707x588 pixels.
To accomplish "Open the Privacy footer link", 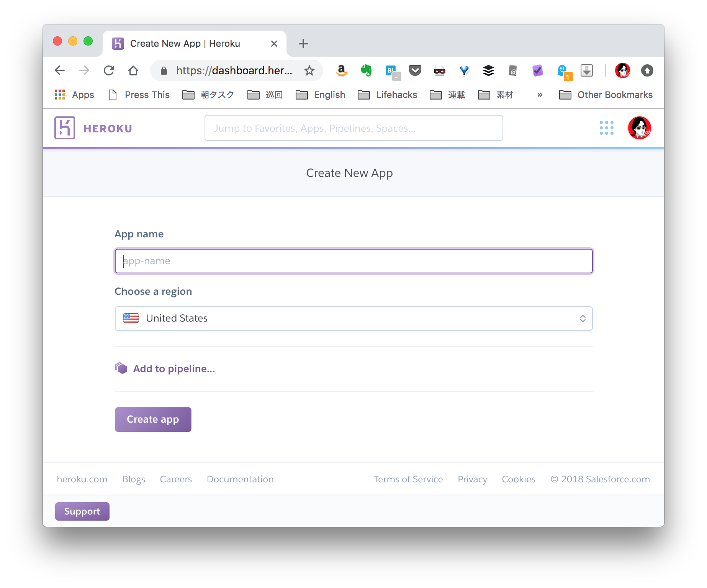I will 472,479.
